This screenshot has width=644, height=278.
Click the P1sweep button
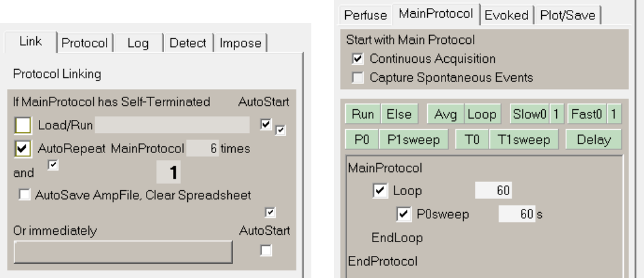click(x=413, y=139)
